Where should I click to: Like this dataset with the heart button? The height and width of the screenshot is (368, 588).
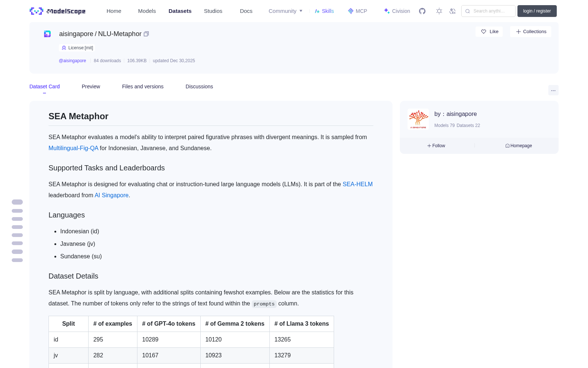point(489,32)
